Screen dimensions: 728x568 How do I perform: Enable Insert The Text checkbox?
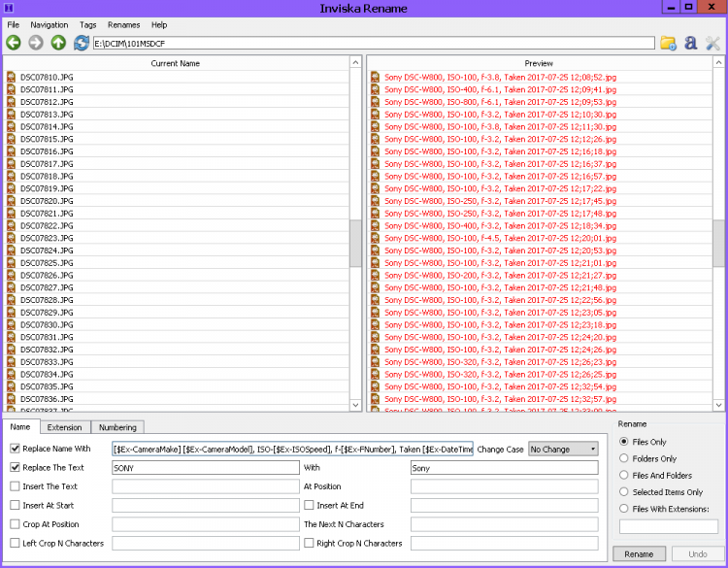click(15, 486)
